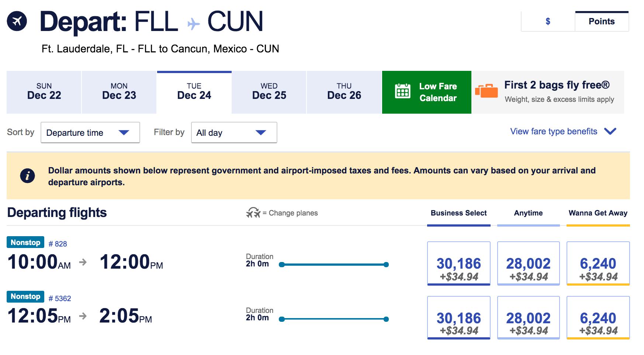This screenshot has width=644, height=355.
Task: Select 30,186 Business Select fare for 12:05PM flight
Action: coord(458,318)
